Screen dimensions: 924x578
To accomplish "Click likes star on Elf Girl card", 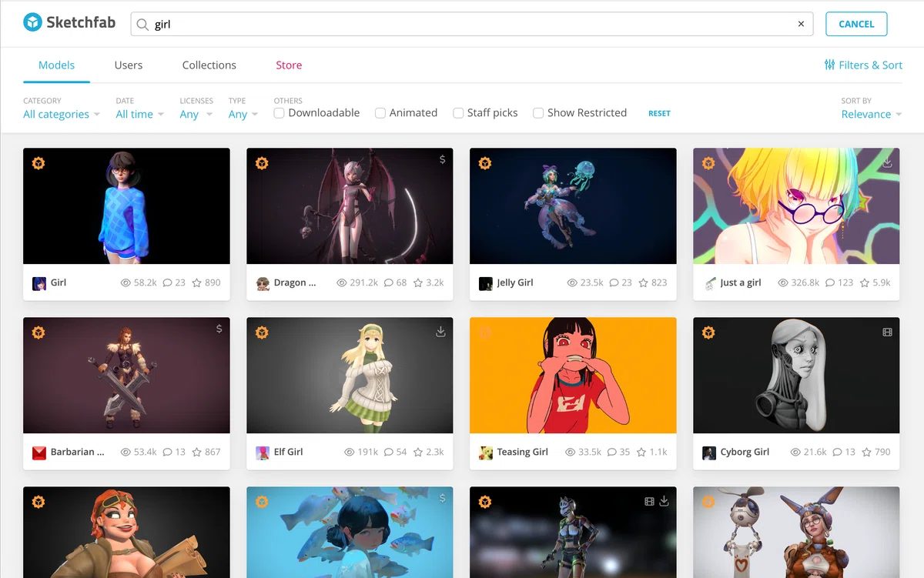I will pos(418,452).
